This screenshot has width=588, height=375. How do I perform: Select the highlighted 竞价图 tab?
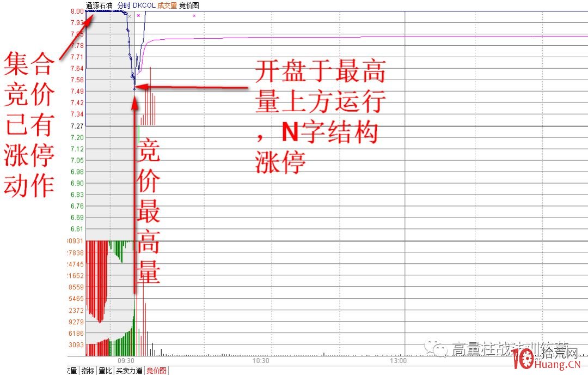[x=157, y=371]
